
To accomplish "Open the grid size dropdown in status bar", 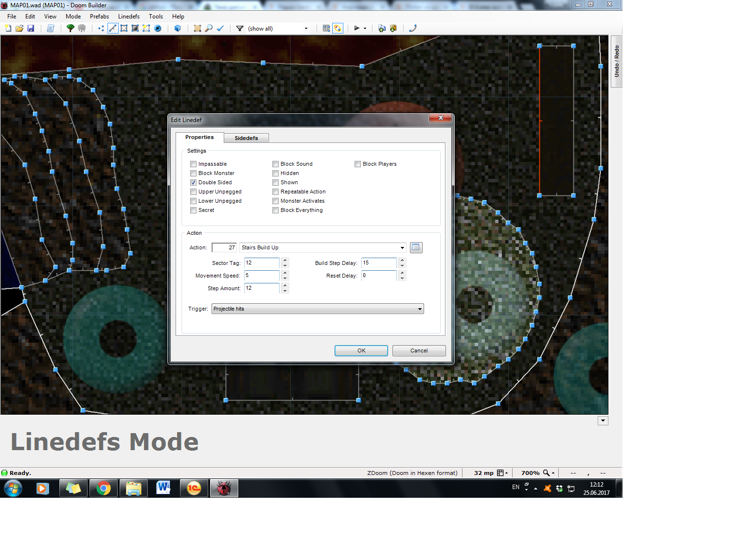I will click(502, 472).
